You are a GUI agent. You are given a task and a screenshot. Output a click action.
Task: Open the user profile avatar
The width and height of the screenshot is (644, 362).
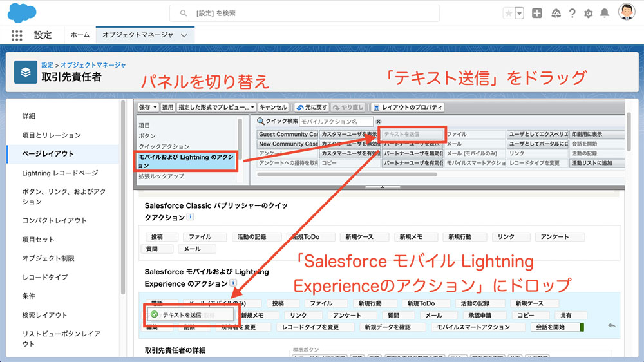(627, 12)
